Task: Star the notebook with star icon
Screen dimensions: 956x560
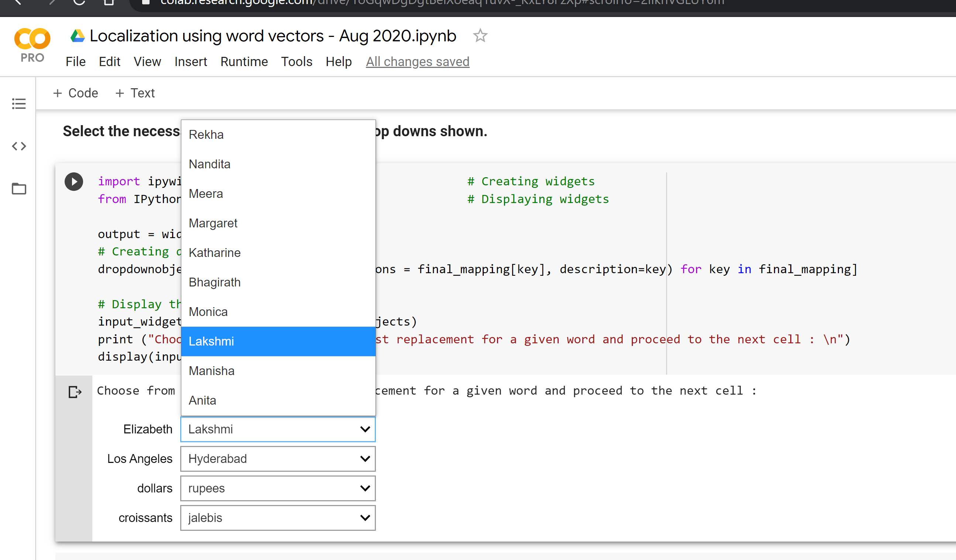Action: 480,36
